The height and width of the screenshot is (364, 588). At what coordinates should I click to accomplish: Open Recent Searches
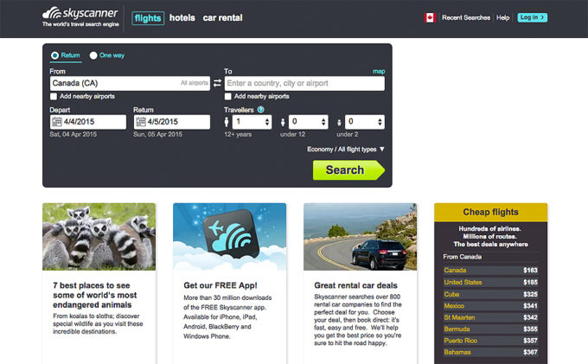[x=466, y=17]
